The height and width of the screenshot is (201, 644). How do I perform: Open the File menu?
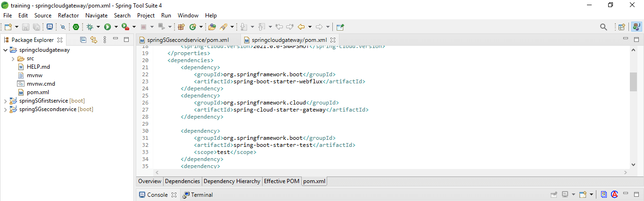[x=8, y=15]
